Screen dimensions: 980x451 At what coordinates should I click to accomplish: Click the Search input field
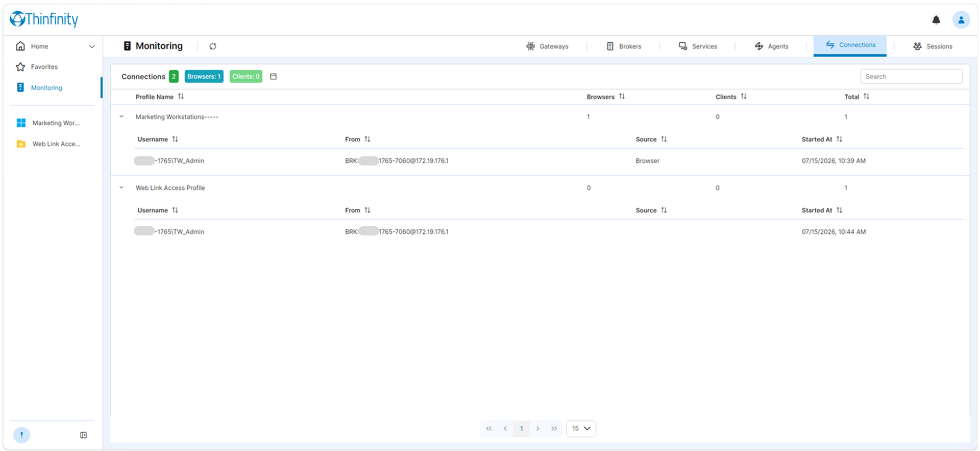(x=912, y=77)
